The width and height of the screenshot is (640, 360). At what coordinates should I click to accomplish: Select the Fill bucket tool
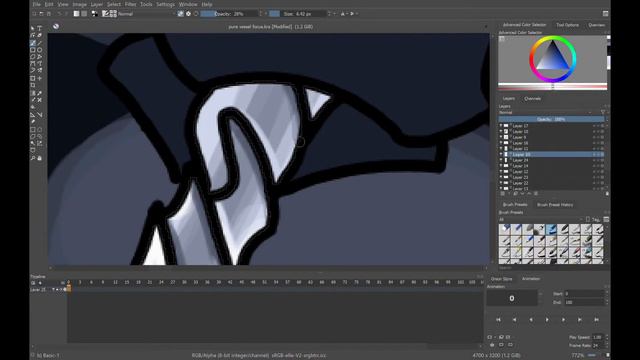pos(33,107)
